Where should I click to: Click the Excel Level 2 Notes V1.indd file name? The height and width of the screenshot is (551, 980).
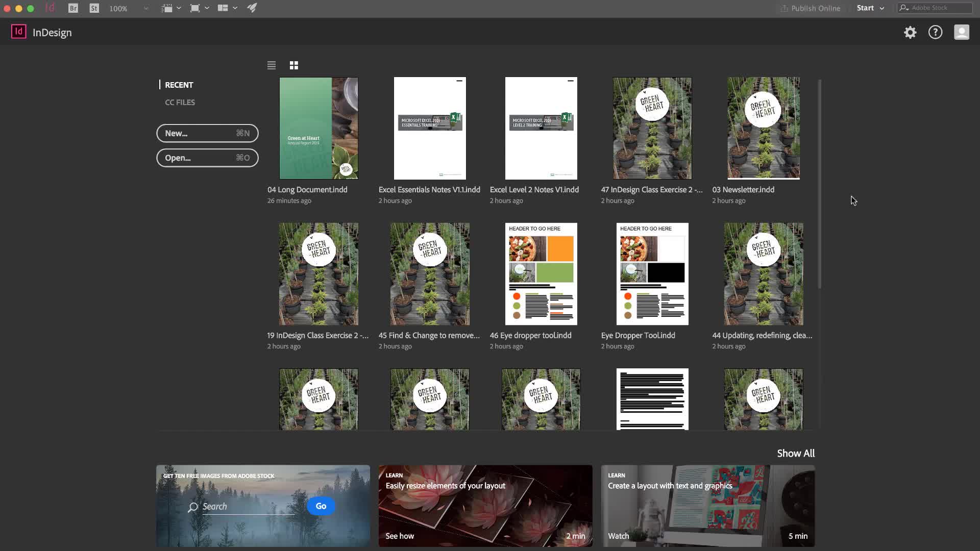click(x=534, y=189)
